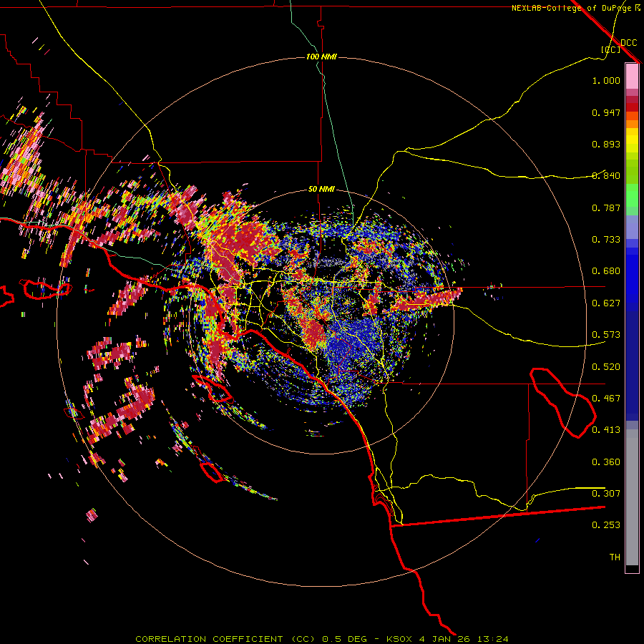This screenshot has height=644, width=644.
Task: Select the 0.467 color scale label
Action: coord(606,399)
